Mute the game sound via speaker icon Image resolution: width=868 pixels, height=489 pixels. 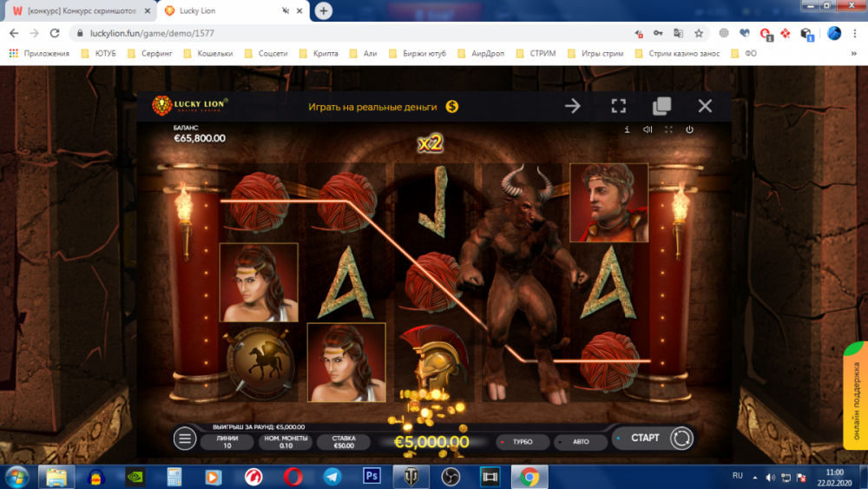pos(648,129)
